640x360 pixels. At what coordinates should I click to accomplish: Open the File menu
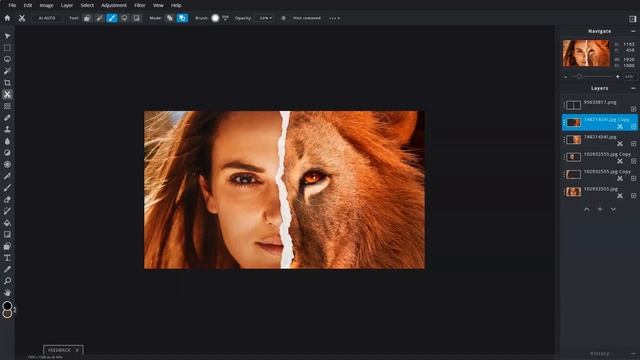pos(12,5)
